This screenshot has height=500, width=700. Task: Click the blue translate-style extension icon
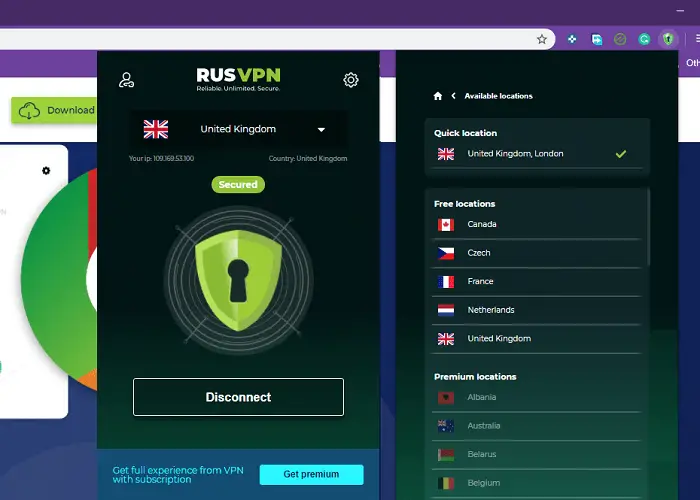pos(596,39)
